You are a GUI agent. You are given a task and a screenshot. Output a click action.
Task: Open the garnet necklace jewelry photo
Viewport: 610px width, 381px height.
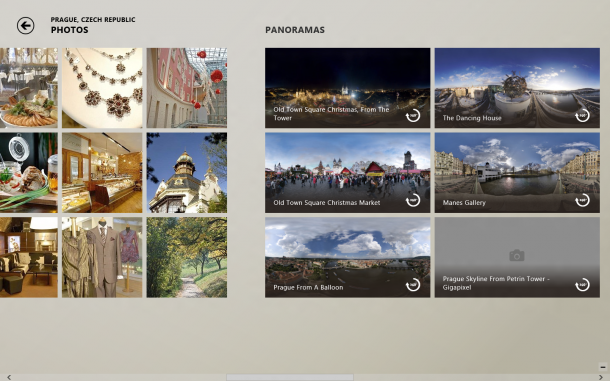pyautogui.click(x=102, y=88)
